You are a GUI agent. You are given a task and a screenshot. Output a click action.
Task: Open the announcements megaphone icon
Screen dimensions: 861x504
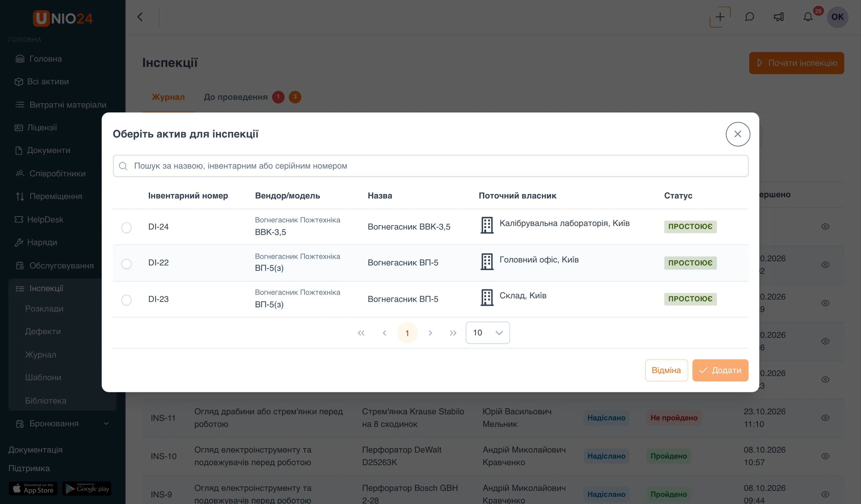(x=779, y=17)
